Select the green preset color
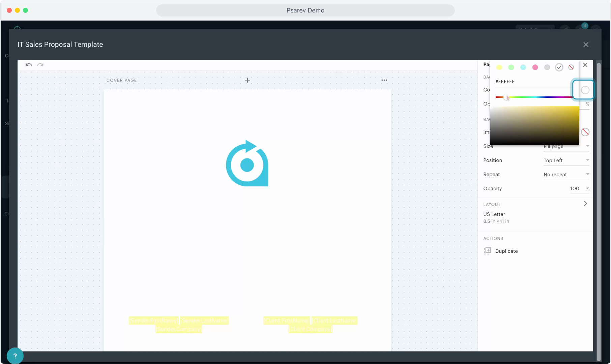 tap(511, 67)
